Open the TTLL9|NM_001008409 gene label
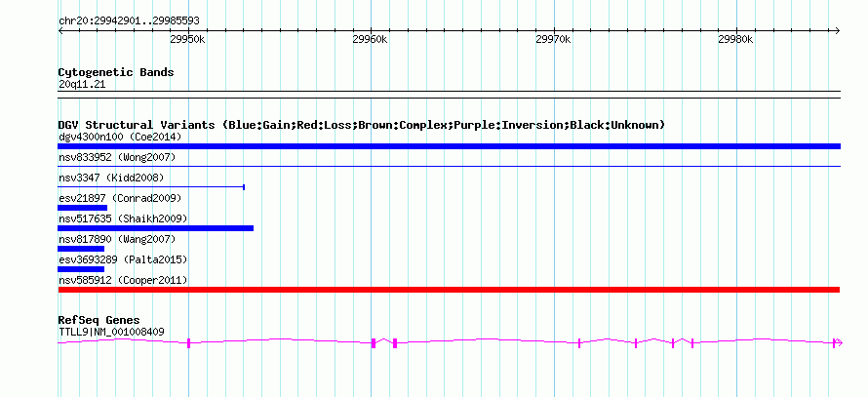Viewport: 868px width, 397px height. click(111, 333)
